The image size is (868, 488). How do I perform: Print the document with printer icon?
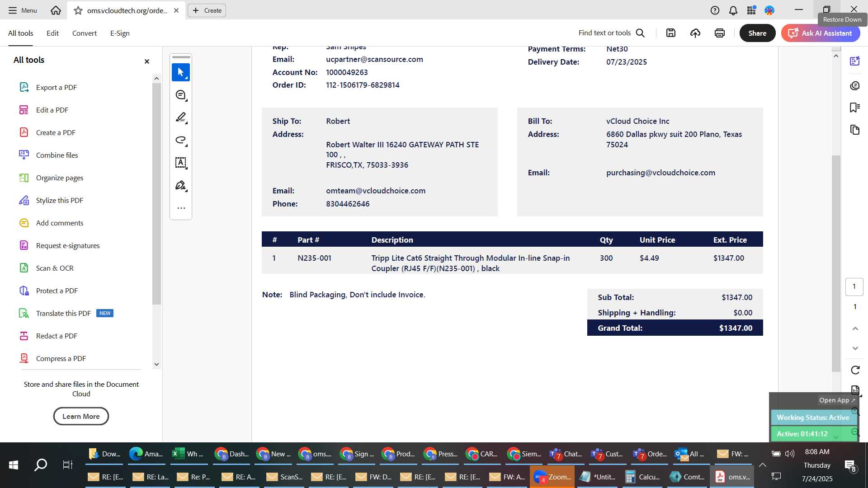click(720, 33)
